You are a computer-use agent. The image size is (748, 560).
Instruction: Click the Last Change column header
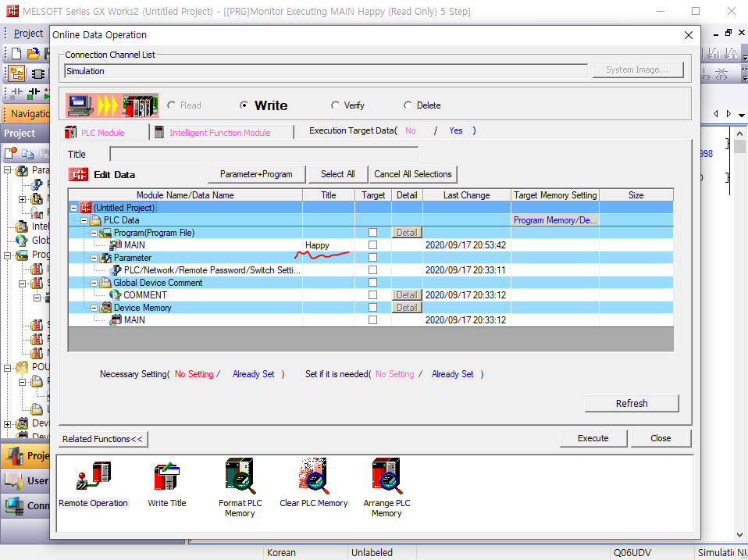pos(467,195)
